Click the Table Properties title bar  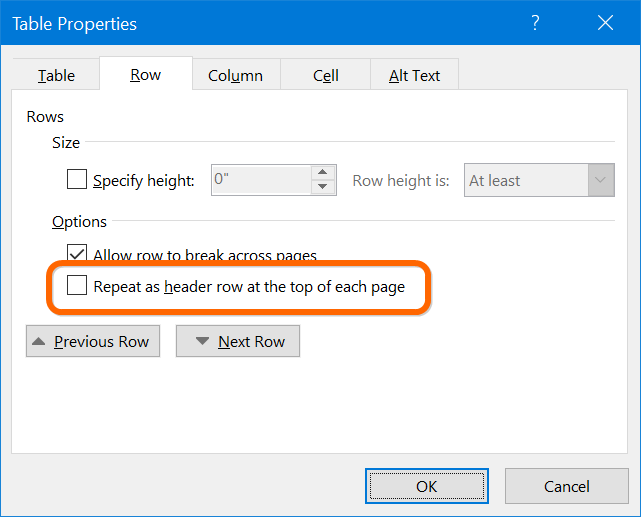(250, 23)
